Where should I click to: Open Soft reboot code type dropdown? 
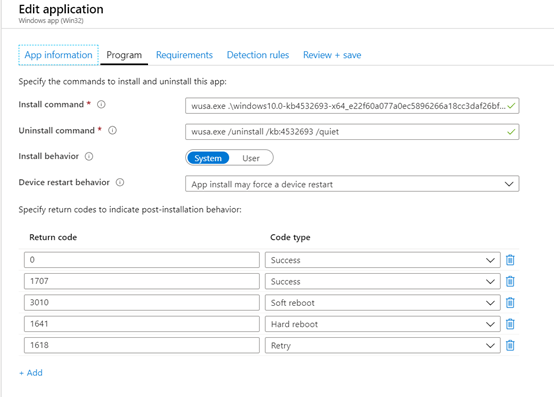[383, 303]
